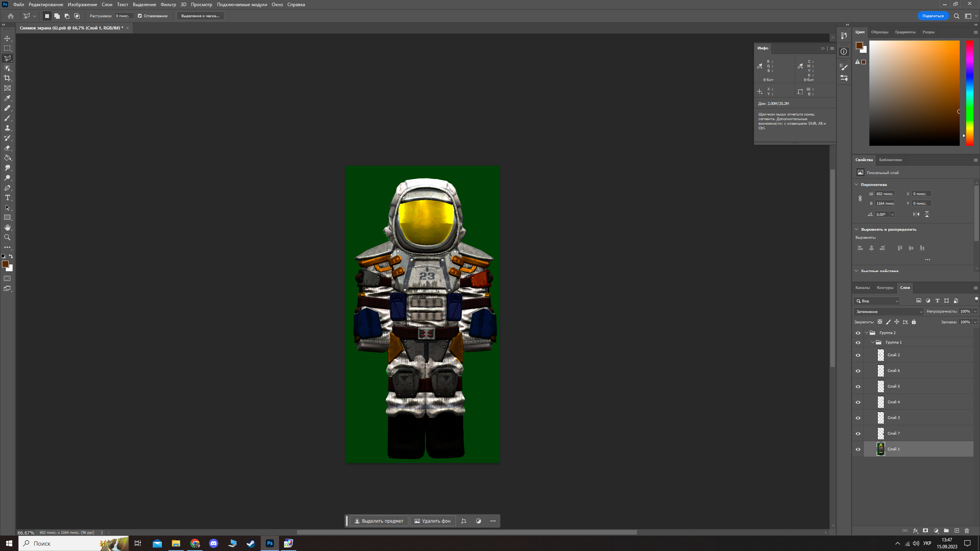Hide layer Слой 2
Viewport: 980px width, 551px height.
pos(858,355)
